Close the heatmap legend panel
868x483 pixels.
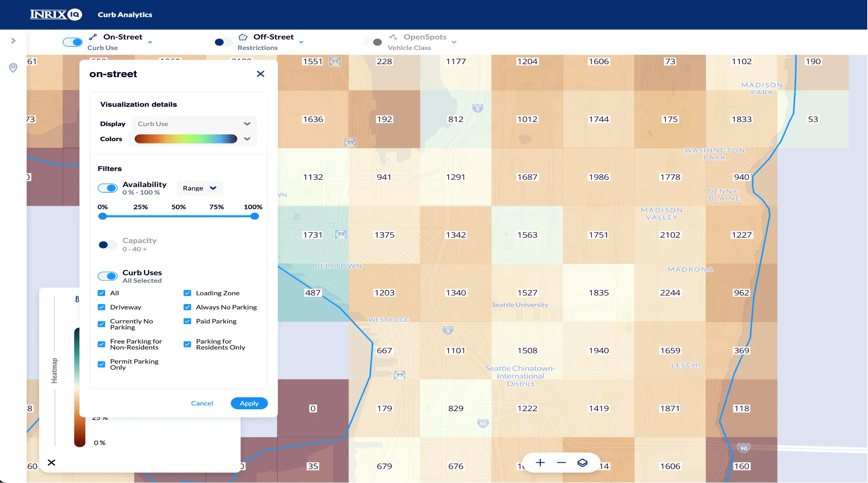[x=51, y=462]
